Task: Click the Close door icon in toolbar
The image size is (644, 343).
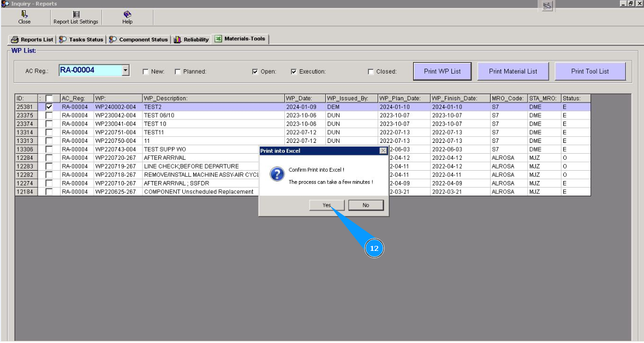Action: (x=24, y=15)
